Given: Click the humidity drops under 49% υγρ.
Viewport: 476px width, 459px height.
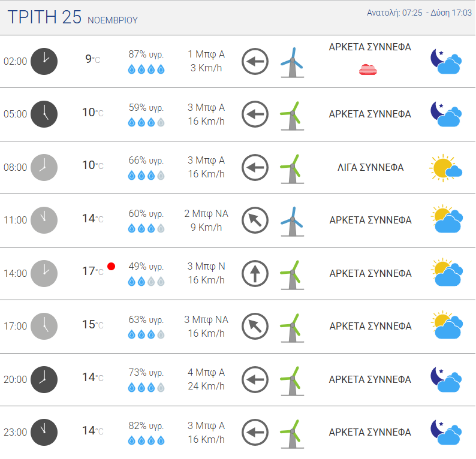Looking at the screenshot, I should 146,282.
